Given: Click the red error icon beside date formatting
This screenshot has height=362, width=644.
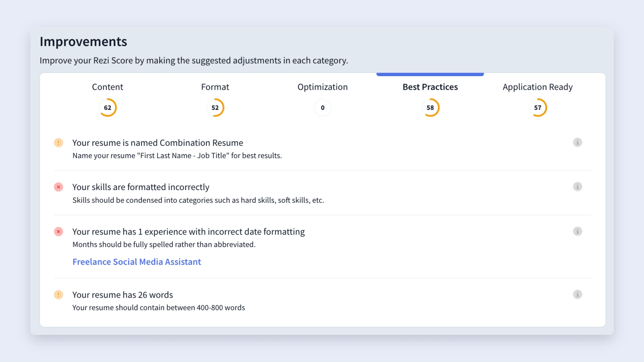Looking at the screenshot, I should pyautogui.click(x=58, y=232).
